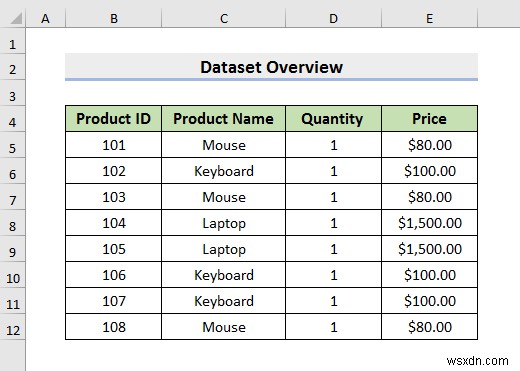
Task: Select Mouse in row 12
Action: (x=223, y=327)
